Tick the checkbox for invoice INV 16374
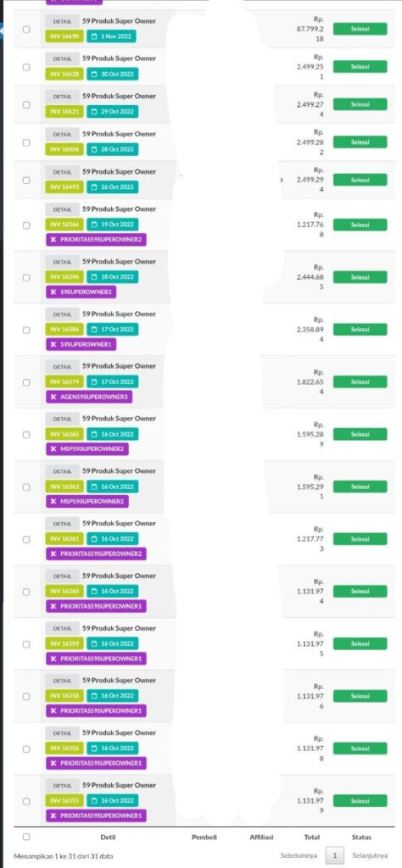The height and width of the screenshot is (868, 402). point(26,382)
